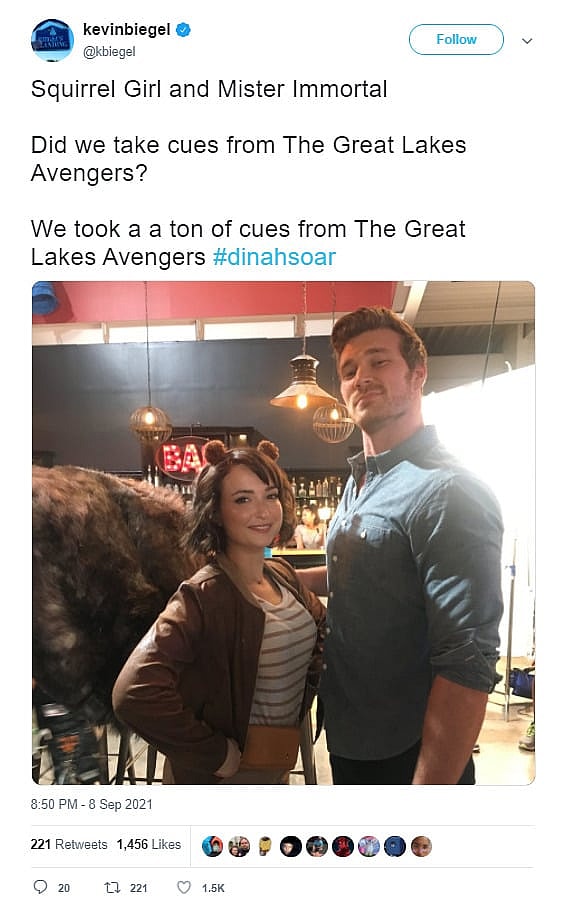Click the black circular liker avatar
Image resolution: width=570 pixels, height=907 pixels.
[x=290, y=846]
